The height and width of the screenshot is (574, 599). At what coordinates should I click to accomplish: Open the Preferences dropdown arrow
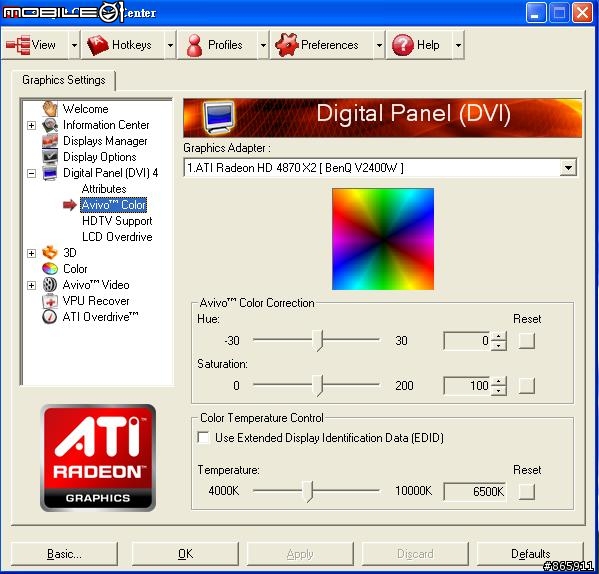tap(379, 45)
